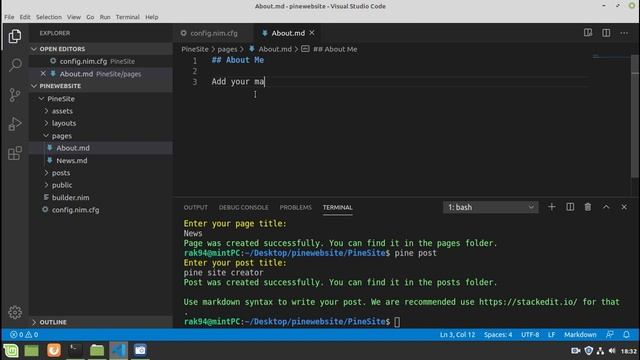Open the File menu

[9, 17]
